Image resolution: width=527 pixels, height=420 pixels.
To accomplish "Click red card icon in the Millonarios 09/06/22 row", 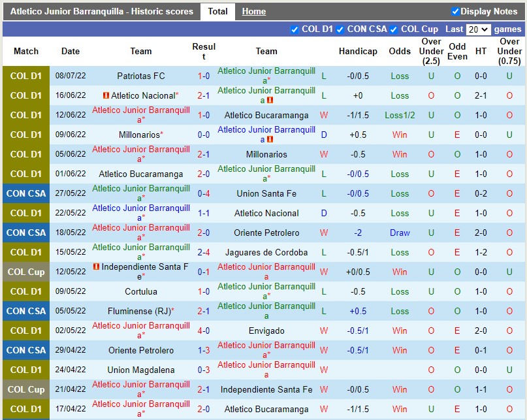I will 270,140.
